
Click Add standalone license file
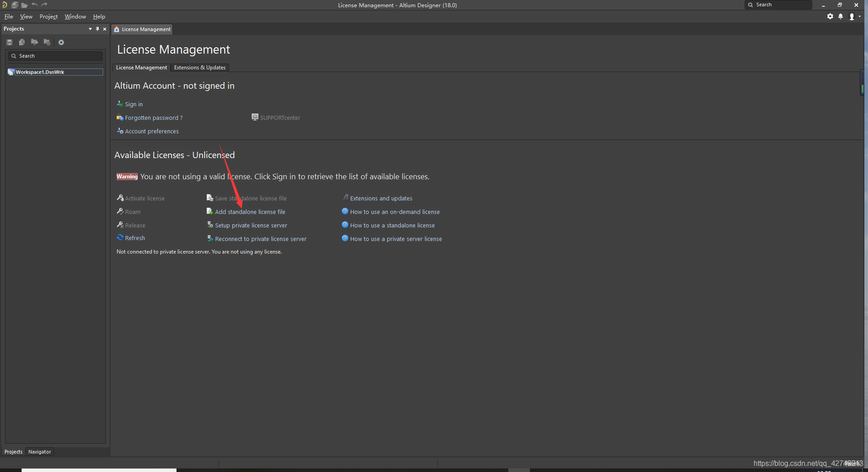pyautogui.click(x=250, y=212)
